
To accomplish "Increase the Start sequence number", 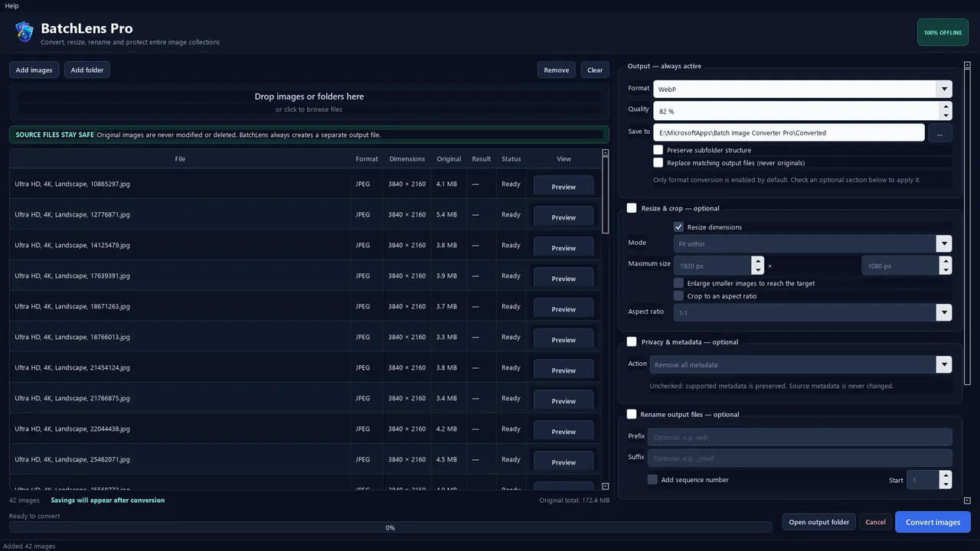I will click(946, 475).
